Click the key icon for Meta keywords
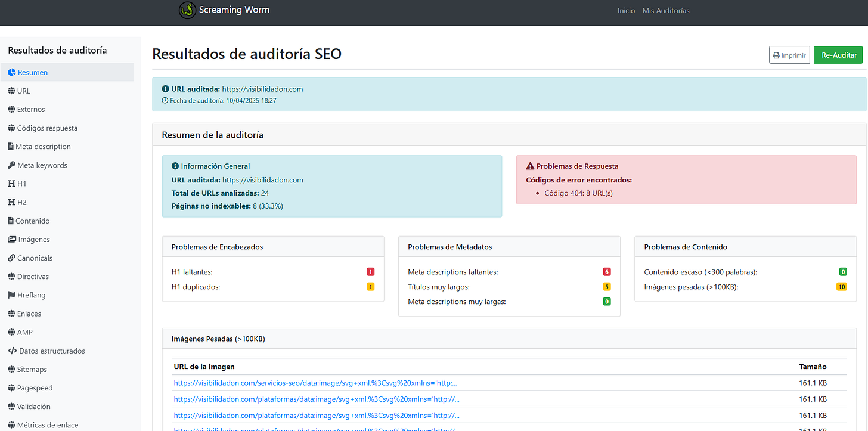Image resolution: width=868 pixels, height=431 pixels. (x=11, y=165)
